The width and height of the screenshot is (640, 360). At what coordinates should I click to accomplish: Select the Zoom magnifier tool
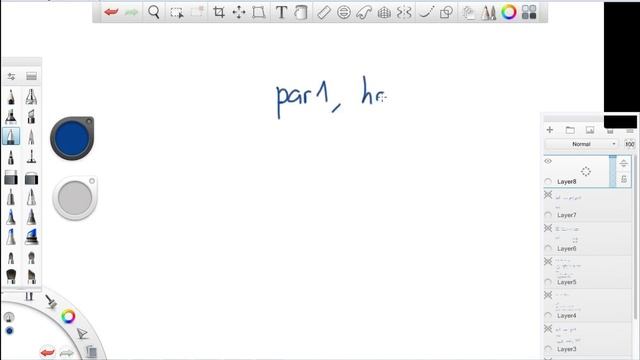(154, 12)
